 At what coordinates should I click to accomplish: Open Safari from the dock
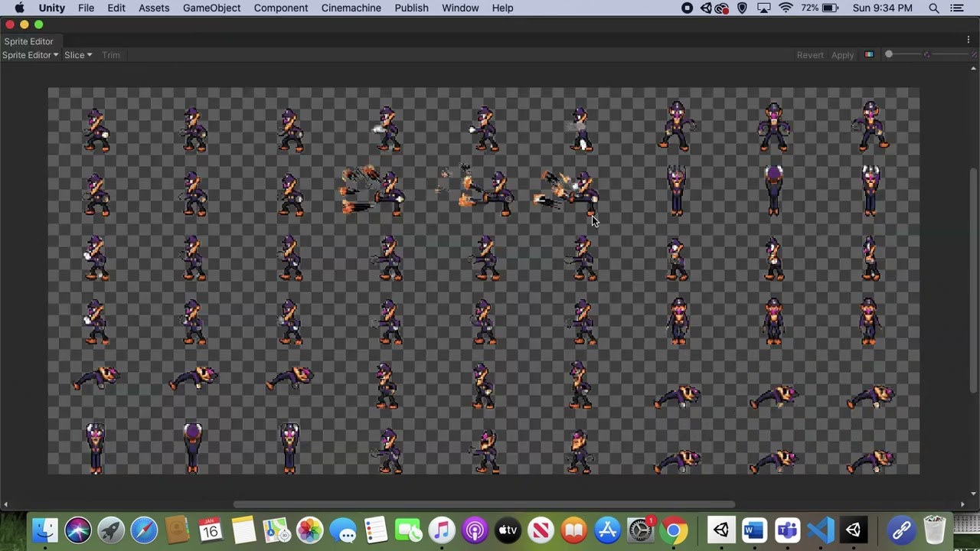(x=144, y=530)
